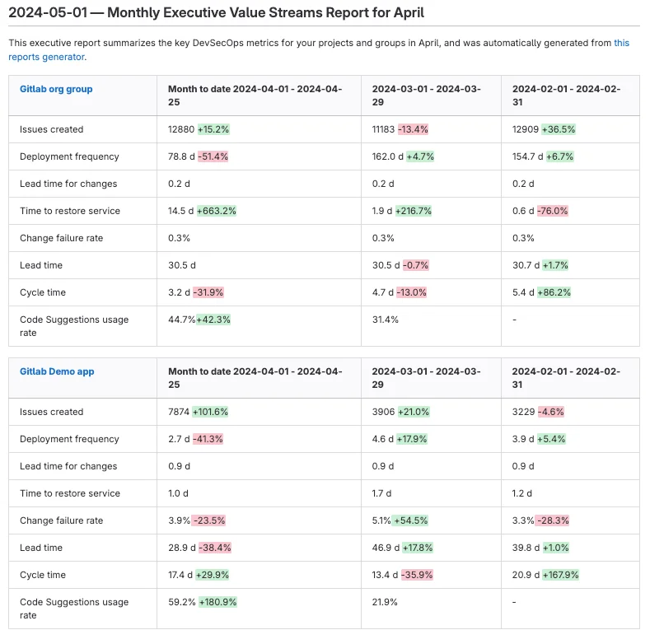Click the +180.9% Code Suggestions badge

tap(217, 602)
